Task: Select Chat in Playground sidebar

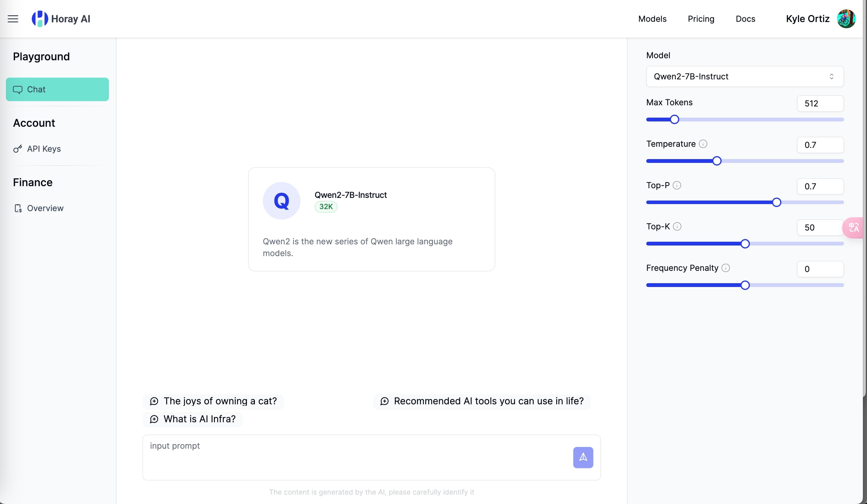Action: coord(57,89)
